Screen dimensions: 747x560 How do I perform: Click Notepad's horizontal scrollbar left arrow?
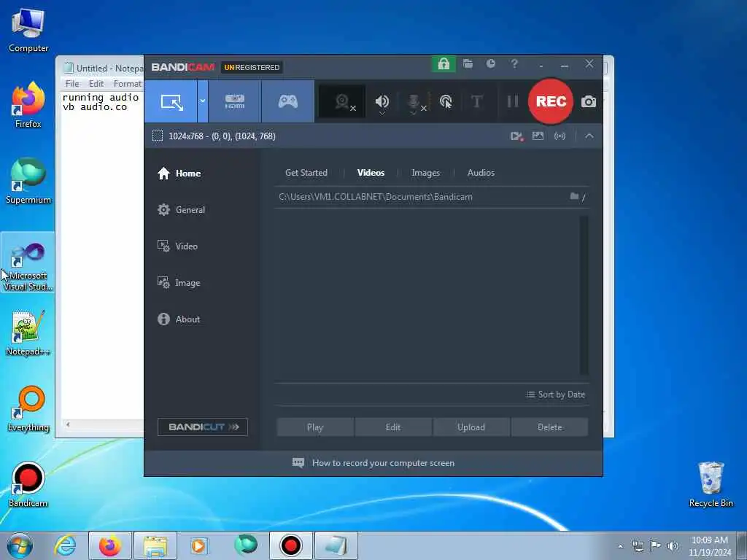(68, 424)
